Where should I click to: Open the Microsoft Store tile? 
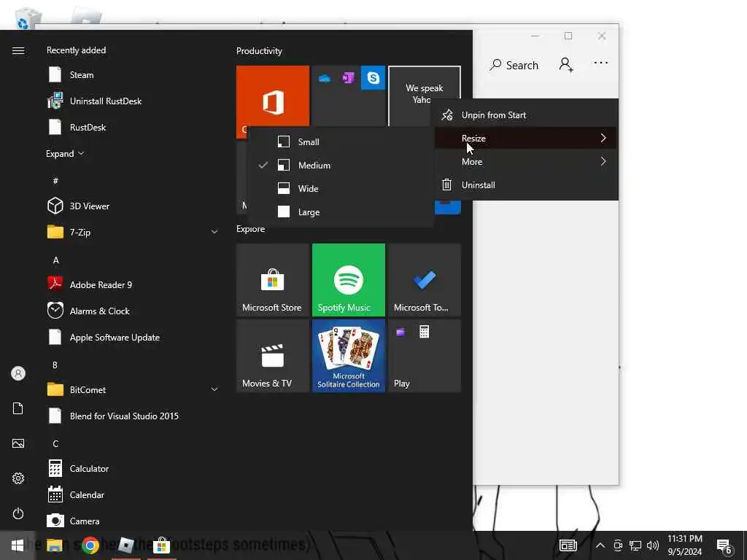tap(273, 279)
